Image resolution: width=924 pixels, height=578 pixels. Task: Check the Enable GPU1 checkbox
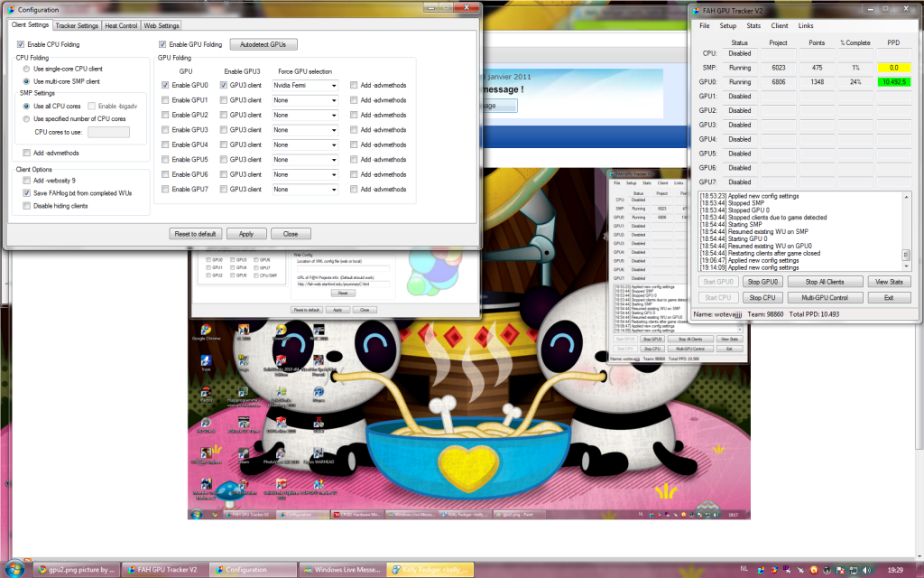(165, 100)
